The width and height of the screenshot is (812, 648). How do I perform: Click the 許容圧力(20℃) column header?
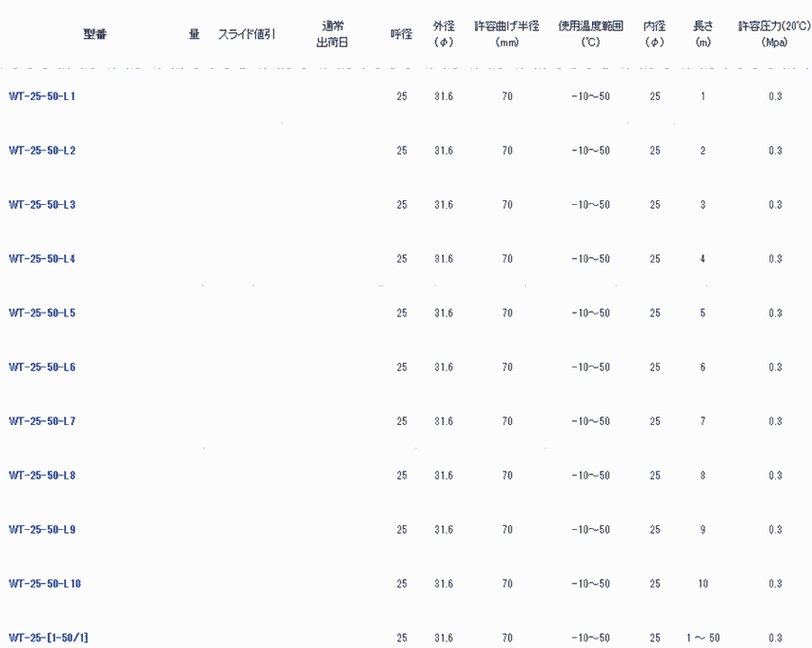[774, 34]
